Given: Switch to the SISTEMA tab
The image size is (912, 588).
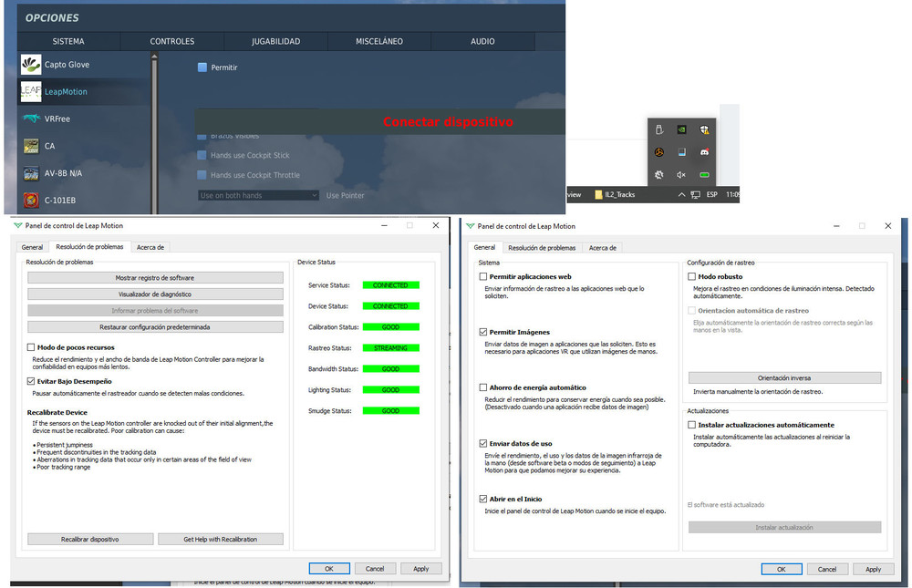Looking at the screenshot, I should click(x=68, y=41).
